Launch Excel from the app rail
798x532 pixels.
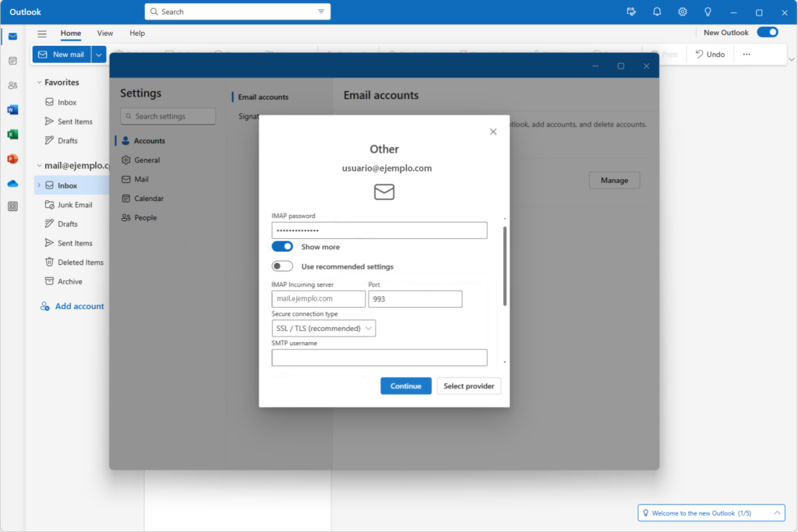click(12, 135)
